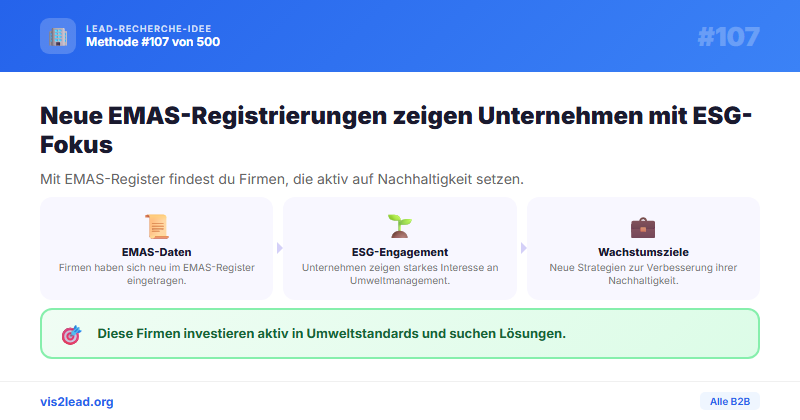Click the seedling icon above ESG-Engagement
This screenshot has width=800, height=420.
(x=400, y=227)
